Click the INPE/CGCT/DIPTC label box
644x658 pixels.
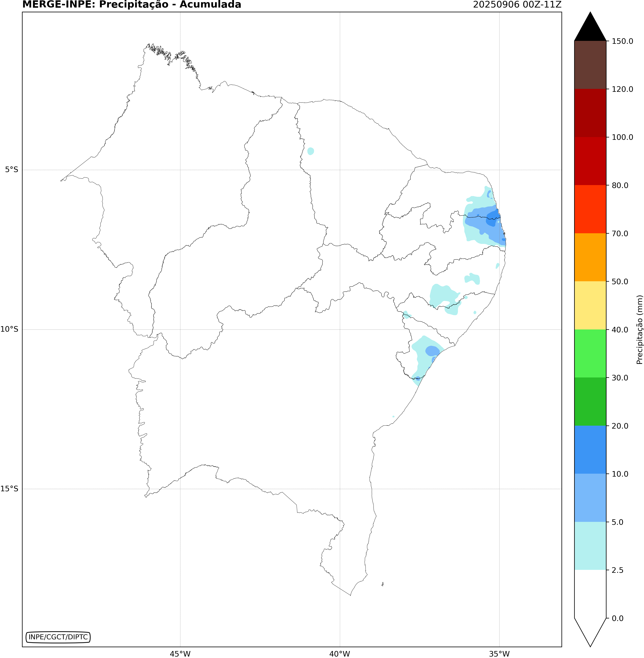point(58,637)
